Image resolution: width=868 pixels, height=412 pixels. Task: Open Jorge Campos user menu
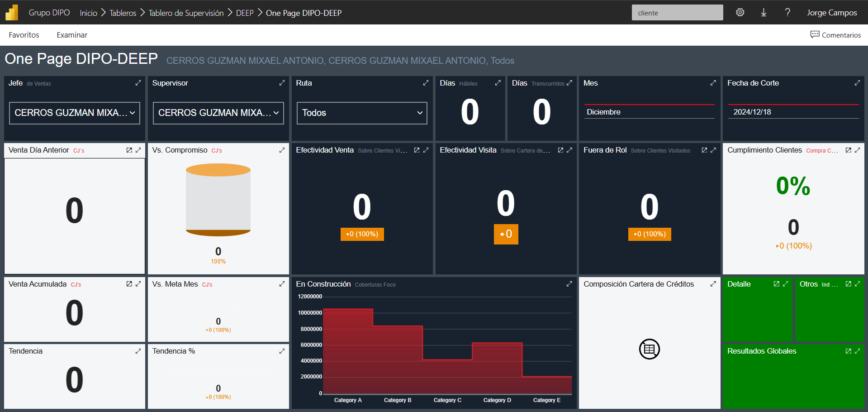point(832,13)
